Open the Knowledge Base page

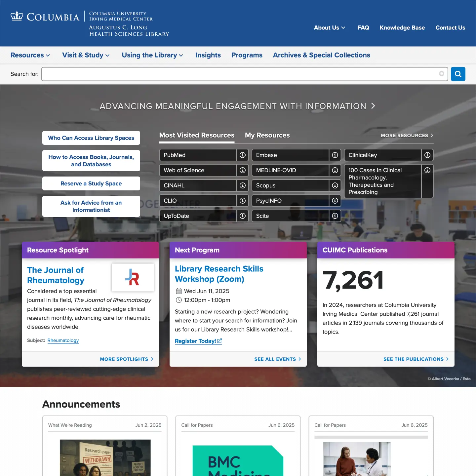pyautogui.click(x=402, y=28)
